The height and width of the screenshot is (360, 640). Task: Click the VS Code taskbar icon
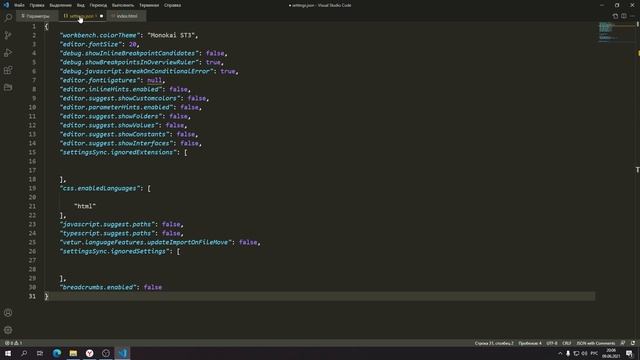click(x=122, y=353)
